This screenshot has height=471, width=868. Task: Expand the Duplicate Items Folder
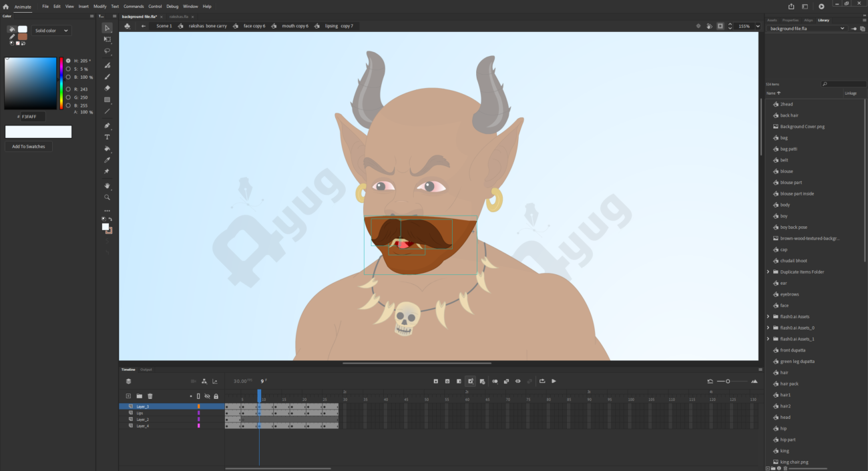coord(769,272)
